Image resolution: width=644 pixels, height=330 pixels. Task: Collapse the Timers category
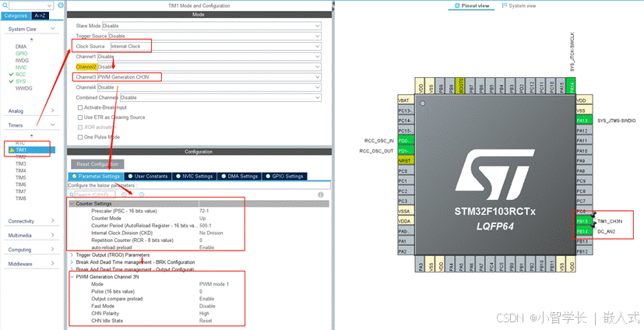click(53, 125)
